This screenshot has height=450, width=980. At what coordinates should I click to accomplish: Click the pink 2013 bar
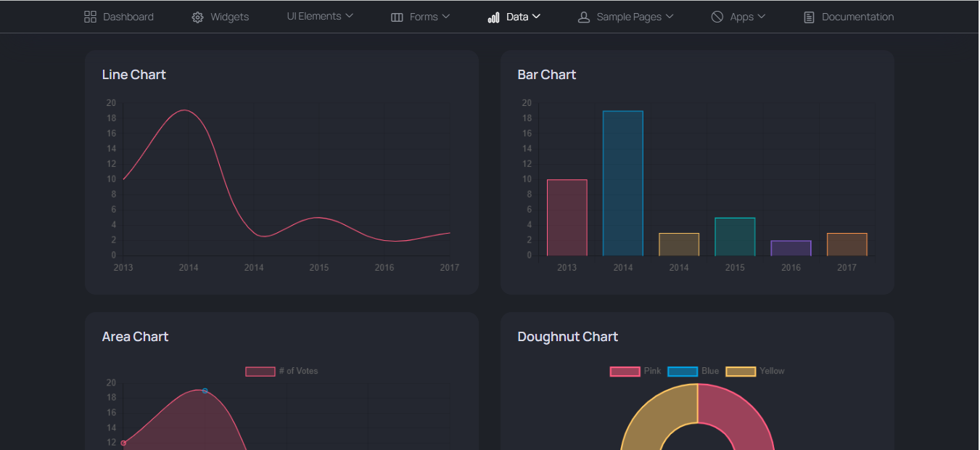(567, 218)
